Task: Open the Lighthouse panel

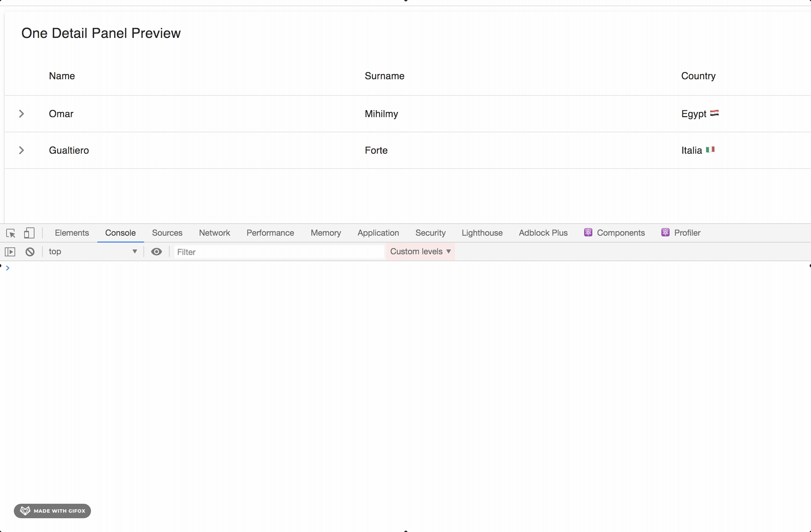Action: pyautogui.click(x=482, y=233)
